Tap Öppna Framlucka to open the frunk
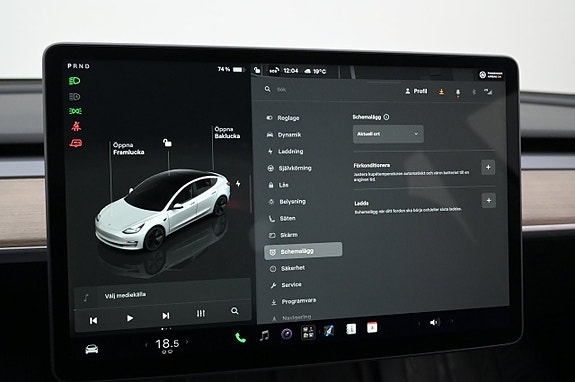575x382 pixels. (128, 148)
